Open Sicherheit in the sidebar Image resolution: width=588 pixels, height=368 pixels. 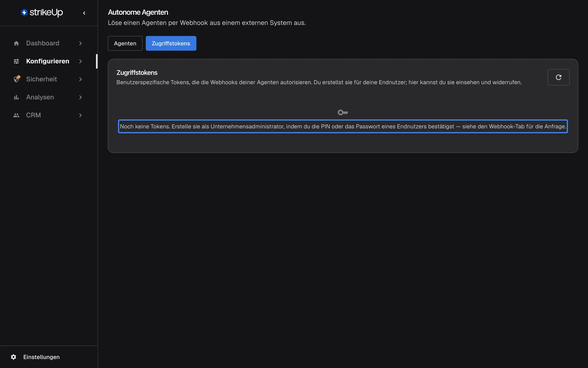pos(48,79)
